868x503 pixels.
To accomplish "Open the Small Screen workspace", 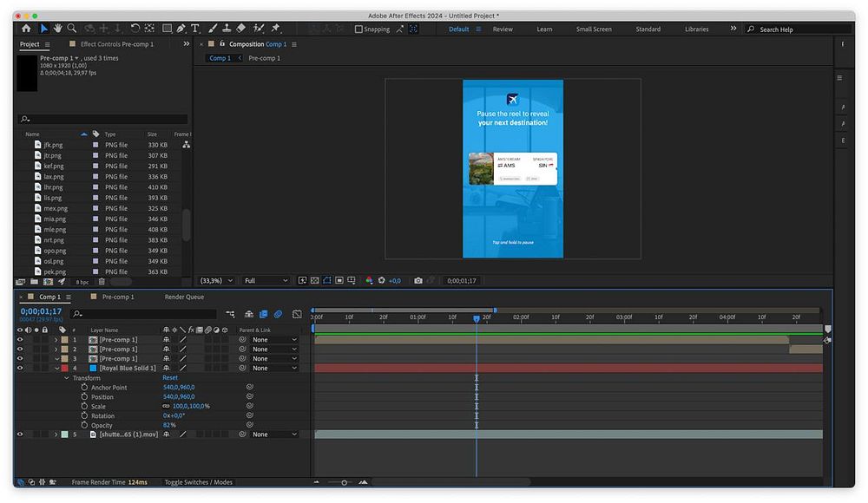I will coord(594,29).
